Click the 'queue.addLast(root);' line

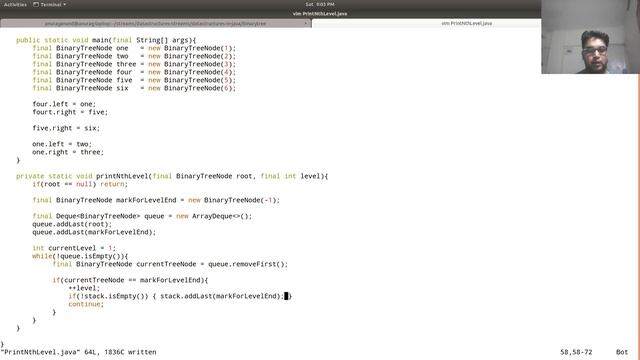pos(72,224)
